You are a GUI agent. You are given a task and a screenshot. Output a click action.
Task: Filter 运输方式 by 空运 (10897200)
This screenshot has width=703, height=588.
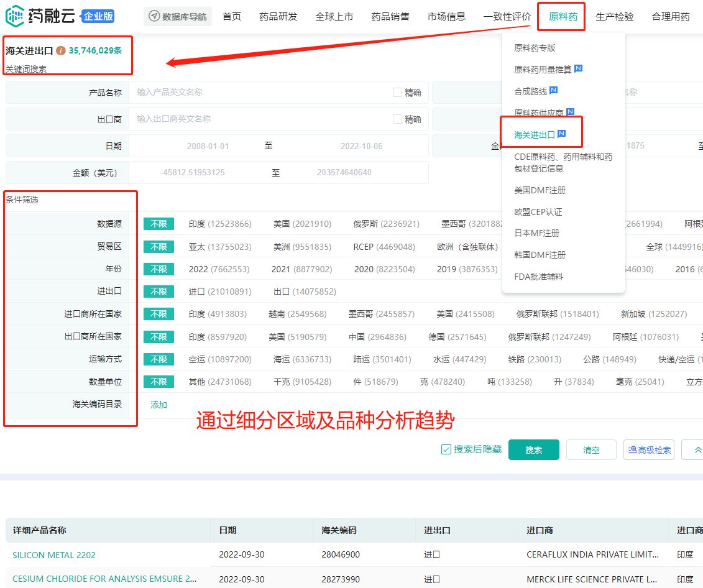(x=220, y=359)
